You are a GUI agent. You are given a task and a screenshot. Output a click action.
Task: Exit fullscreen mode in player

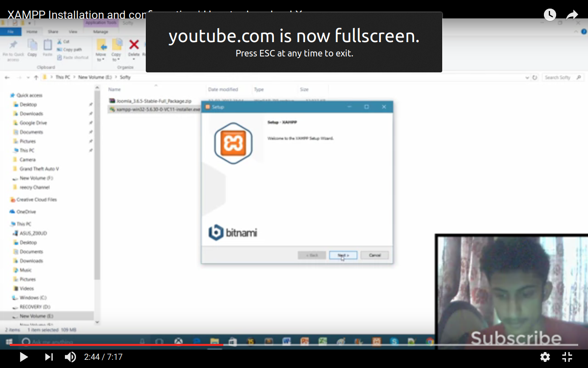[567, 357]
